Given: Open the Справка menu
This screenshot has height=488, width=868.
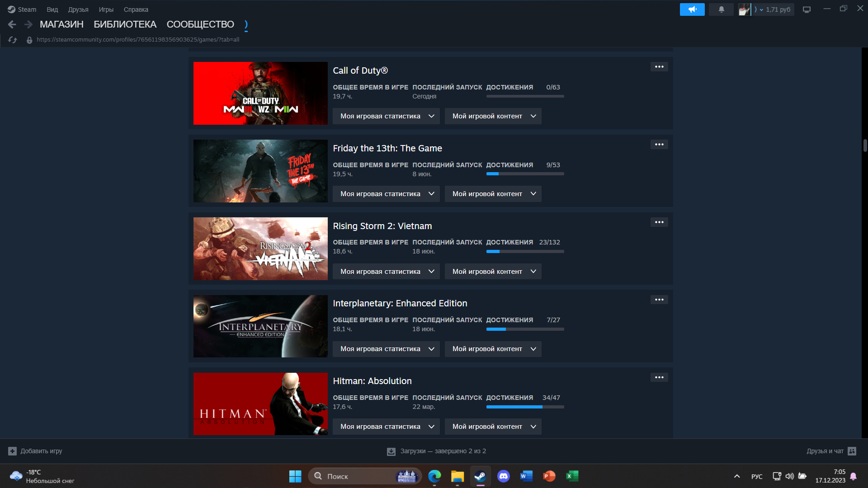Looking at the screenshot, I should (x=136, y=9).
